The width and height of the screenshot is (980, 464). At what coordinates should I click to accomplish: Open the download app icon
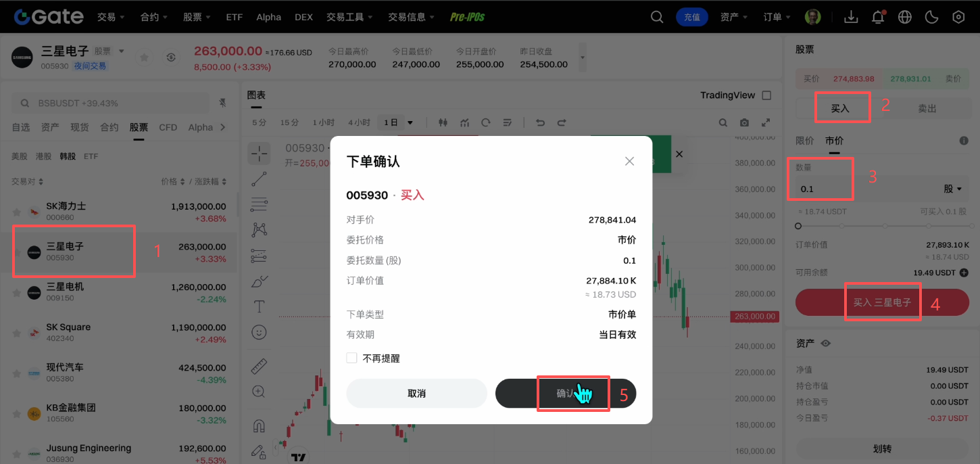[x=851, y=17]
